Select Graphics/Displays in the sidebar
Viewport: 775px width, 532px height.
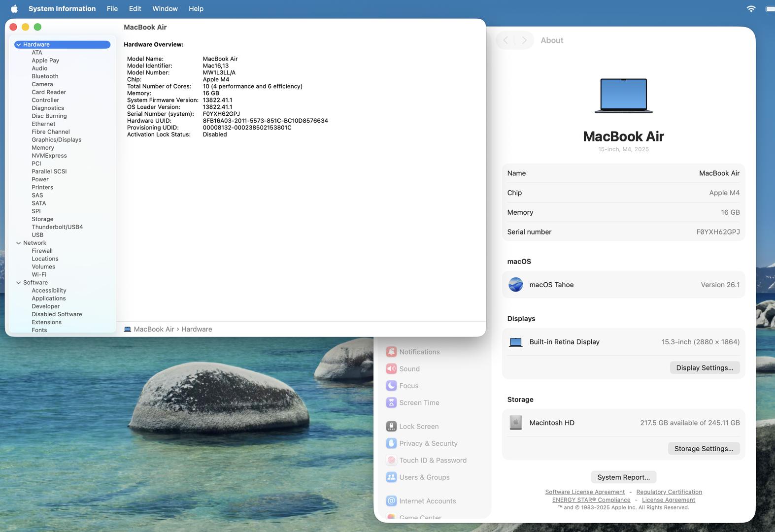[x=56, y=140]
